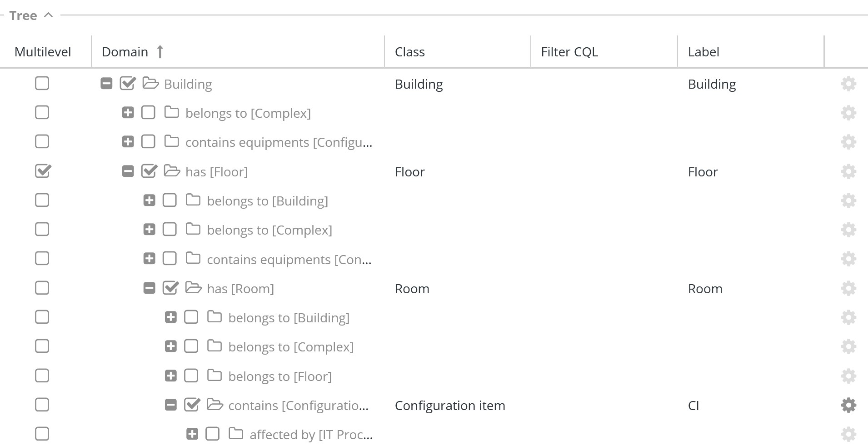Click folder icon beside belongs to [Floor]
Image resolution: width=868 pixels, height=446 pixels.
tap(215, 376)
